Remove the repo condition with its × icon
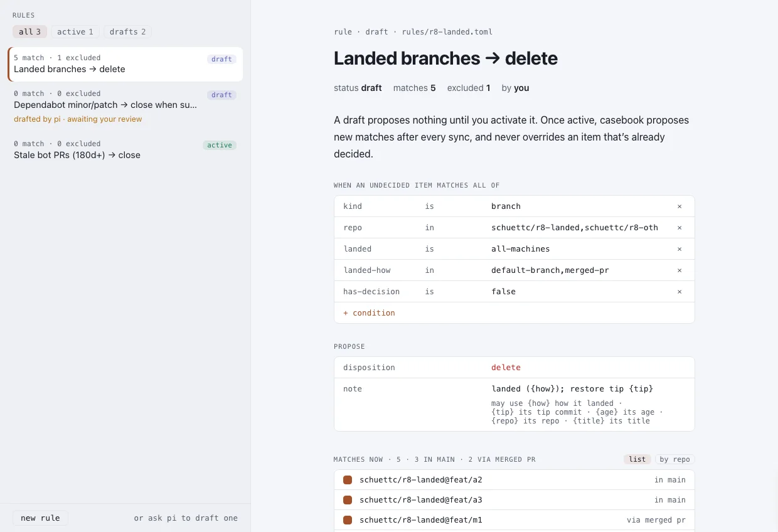778x532 pixels. pos(679,228)
